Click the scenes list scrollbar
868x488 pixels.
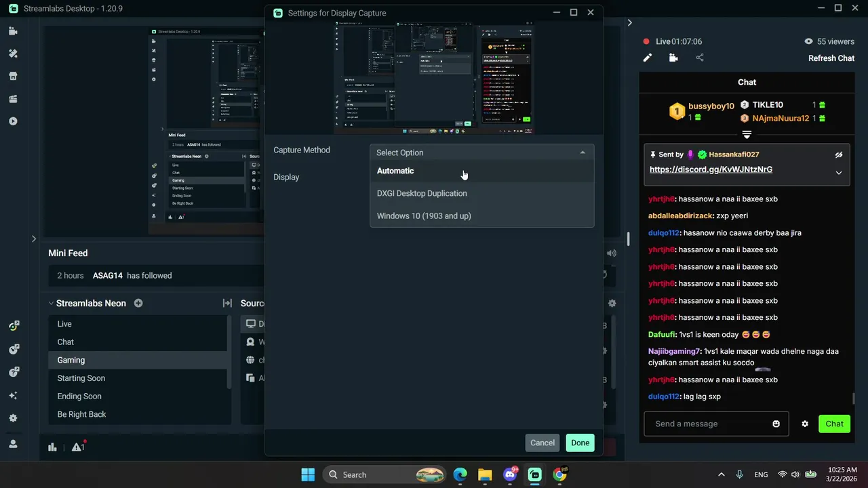click(x=229, y=352)
